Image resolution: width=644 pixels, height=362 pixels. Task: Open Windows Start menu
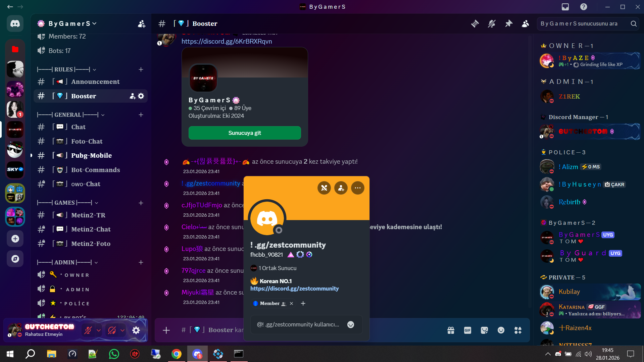coord(10,354)
